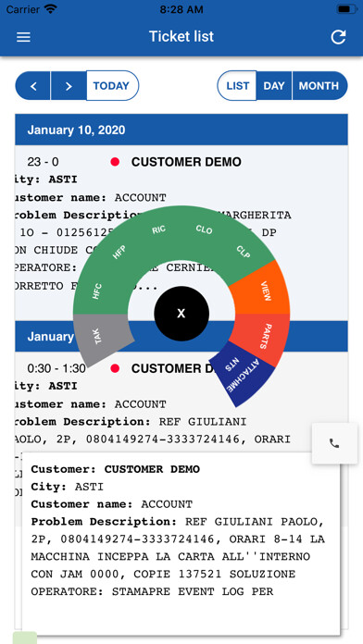Select CLO segment in radial menu

205,230
